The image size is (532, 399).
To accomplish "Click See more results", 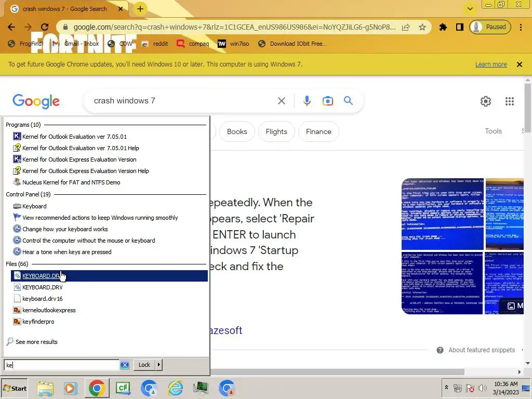I will tap(32, 342).
